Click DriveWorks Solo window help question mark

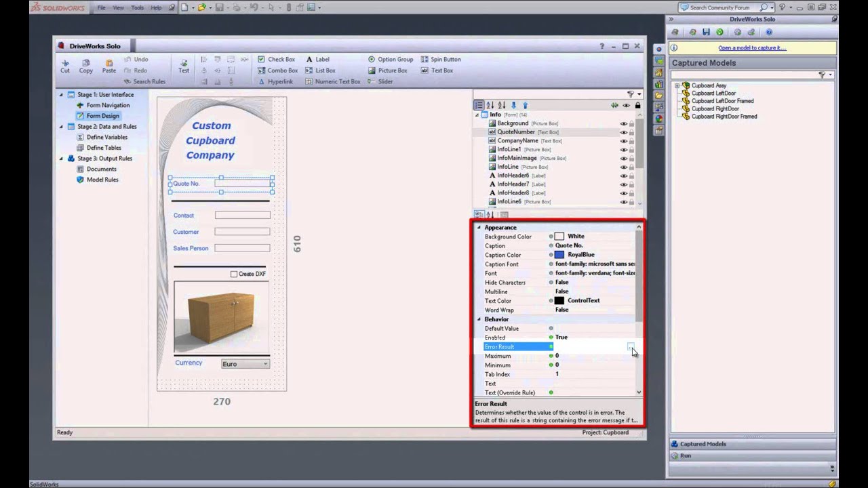601,46
